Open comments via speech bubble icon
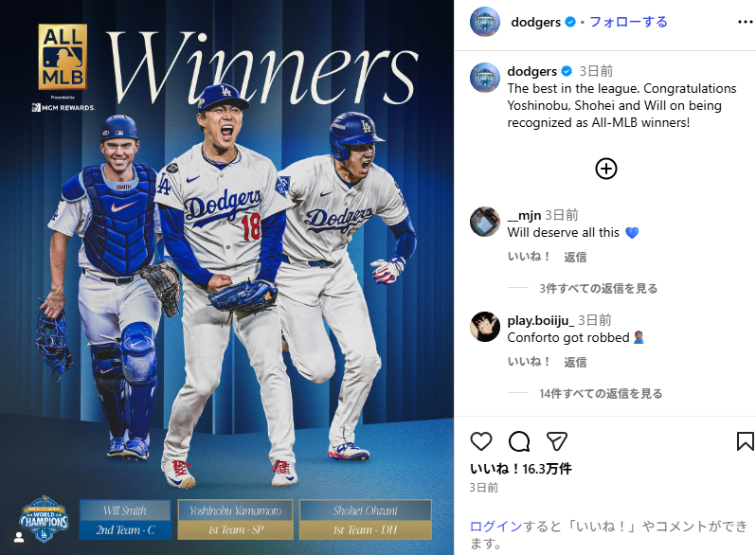756x555 pixels. 519,441
